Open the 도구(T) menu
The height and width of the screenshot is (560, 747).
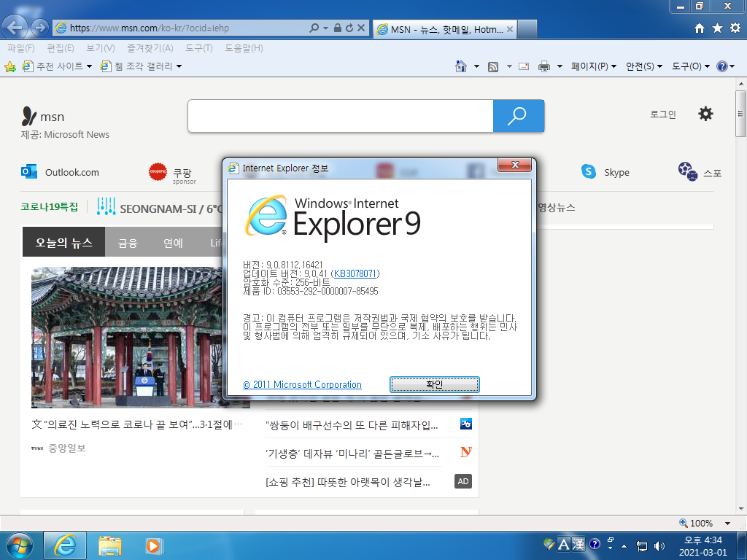point(199,48)
